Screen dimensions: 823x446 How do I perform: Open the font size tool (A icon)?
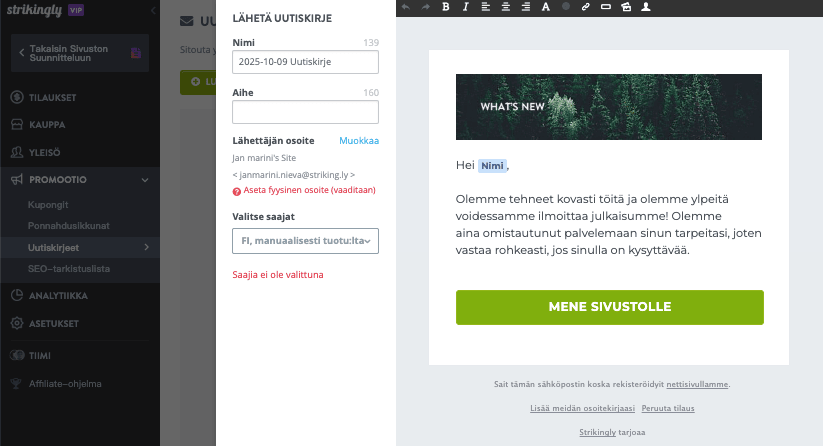tap(546, 7)
